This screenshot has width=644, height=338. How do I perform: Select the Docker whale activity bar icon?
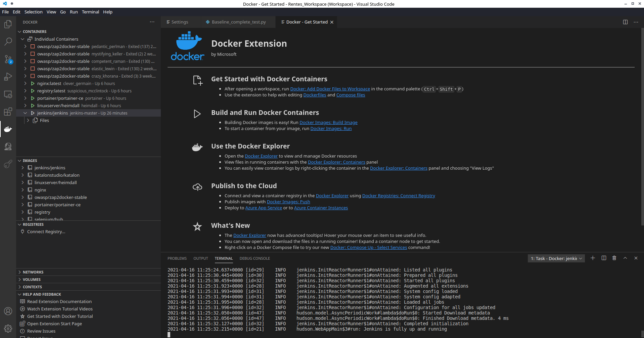[8, 129]
